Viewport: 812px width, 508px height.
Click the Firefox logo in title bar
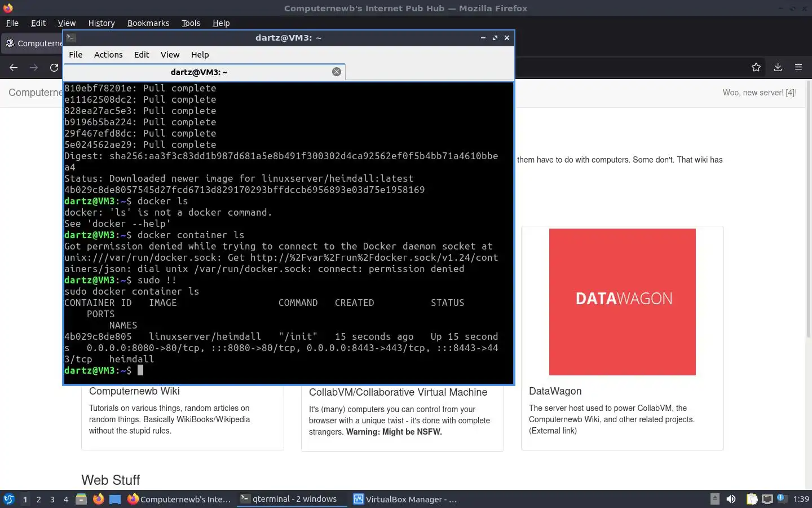[8, 8]
